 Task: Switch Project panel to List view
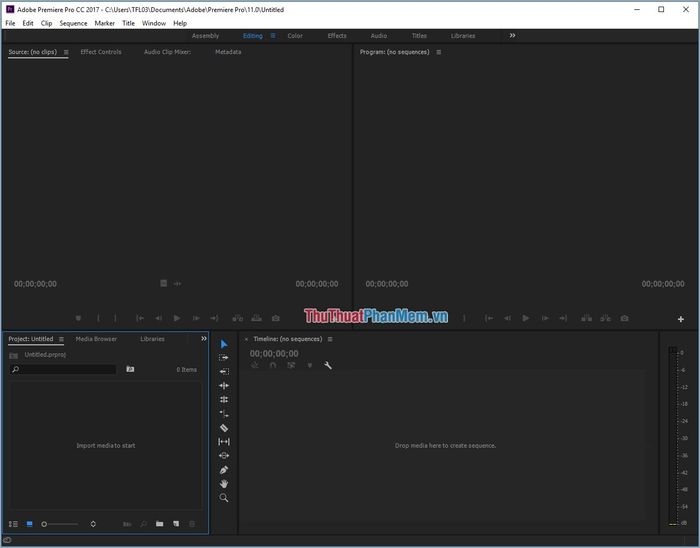13,524
